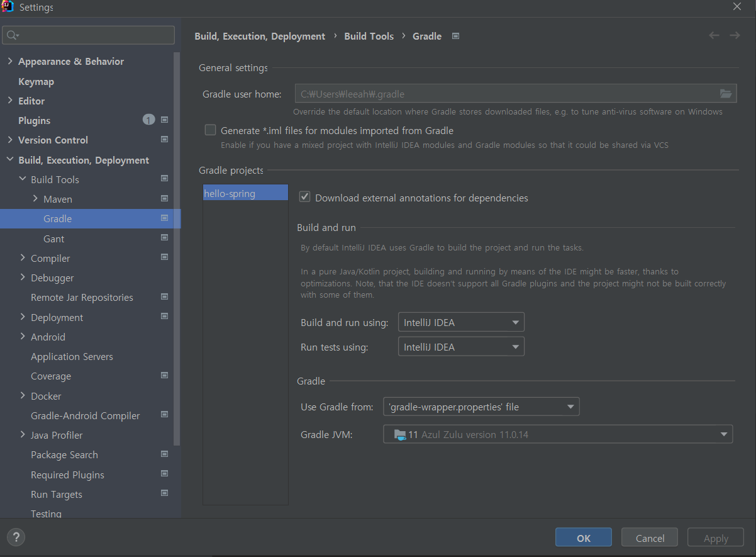The image size is (756, 557).
Task: Click the settings indicator icon beside the Gradle breadcrumb
Action: click(455, 36)
